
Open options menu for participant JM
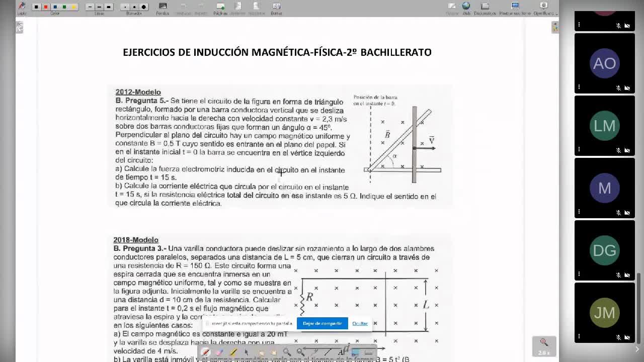point(579,336)
